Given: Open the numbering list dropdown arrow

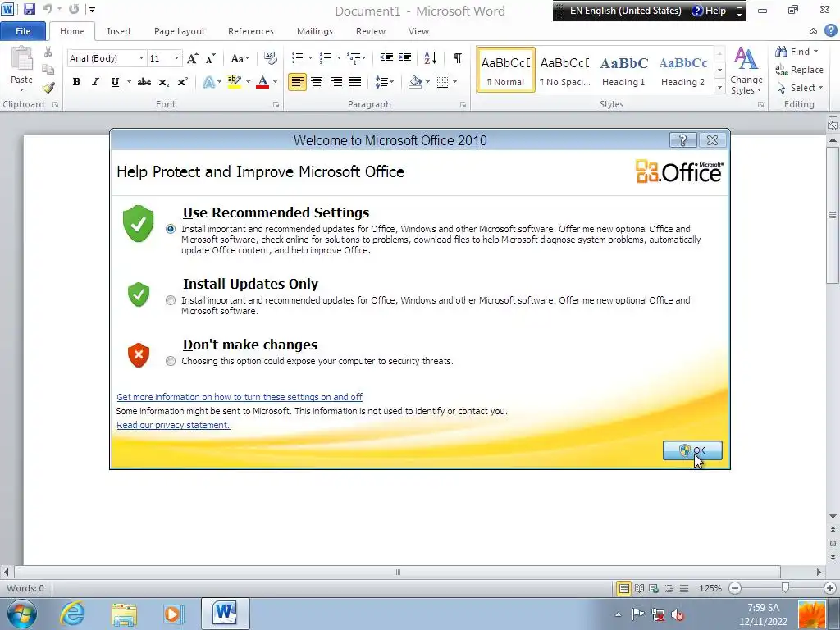Looking at the screenshot, I should tap(339, 58).
